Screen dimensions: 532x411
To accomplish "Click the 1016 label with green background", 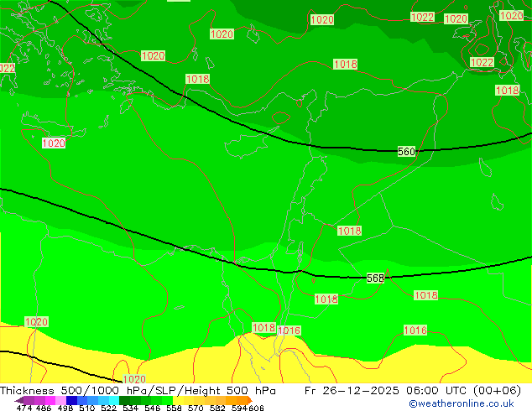I will pyautogui.click(x=415, y=330).
